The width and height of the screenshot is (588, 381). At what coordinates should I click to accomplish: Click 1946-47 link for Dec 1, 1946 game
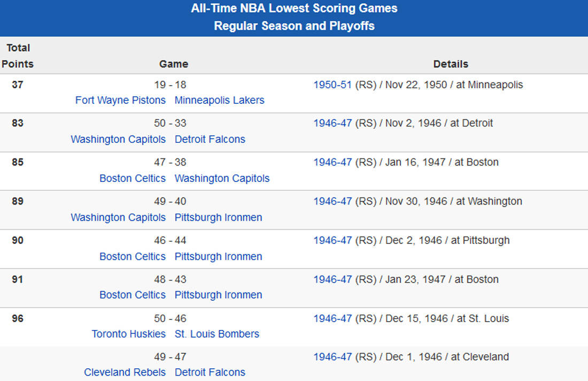(x=332, y=357)
